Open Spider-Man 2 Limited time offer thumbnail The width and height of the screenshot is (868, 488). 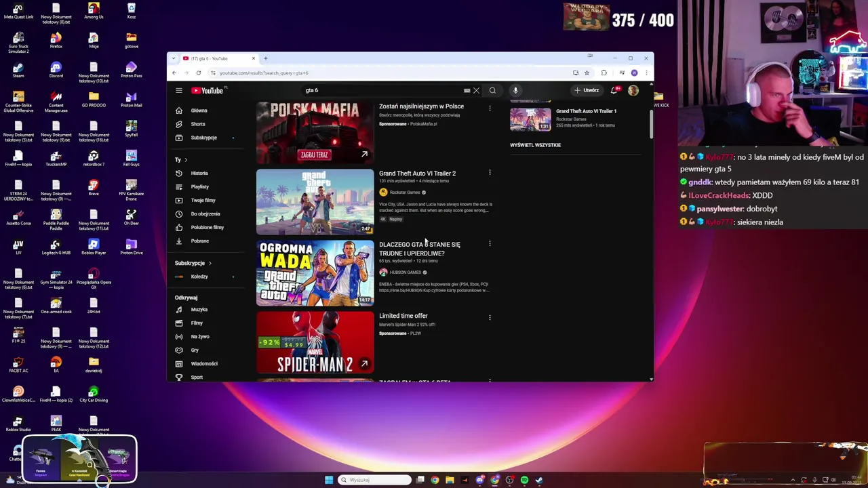click(x=315, y=342)
